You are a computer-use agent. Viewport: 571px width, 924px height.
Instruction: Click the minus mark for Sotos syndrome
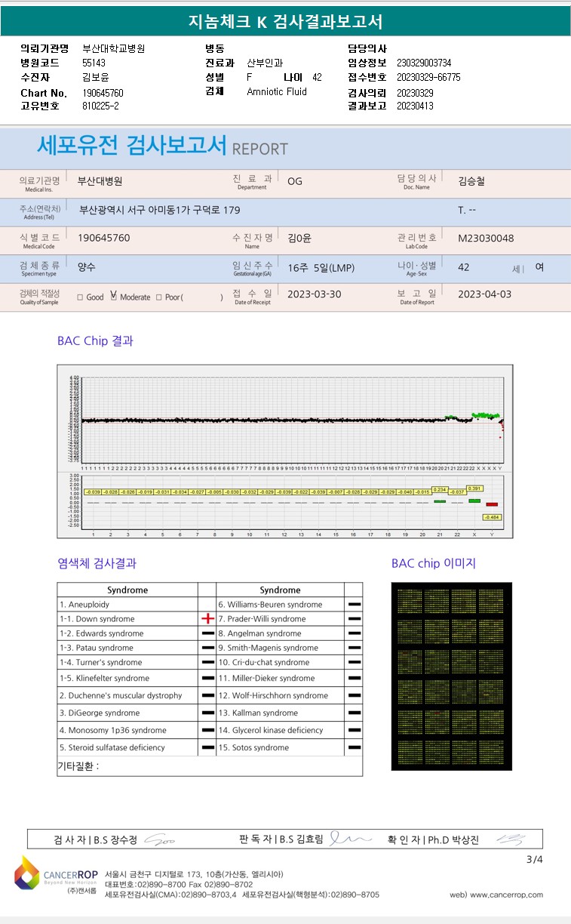[x=354, y=747]
